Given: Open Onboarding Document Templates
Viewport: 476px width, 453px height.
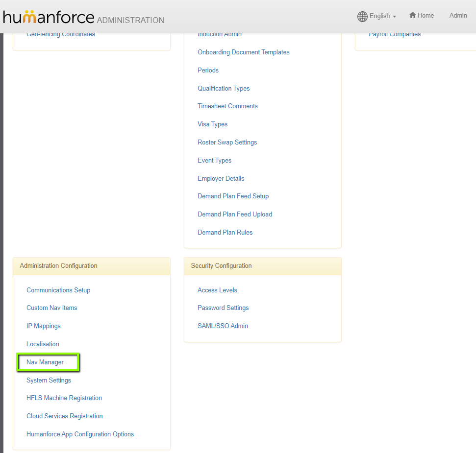Looking at the screenshot, I should 244,52.
